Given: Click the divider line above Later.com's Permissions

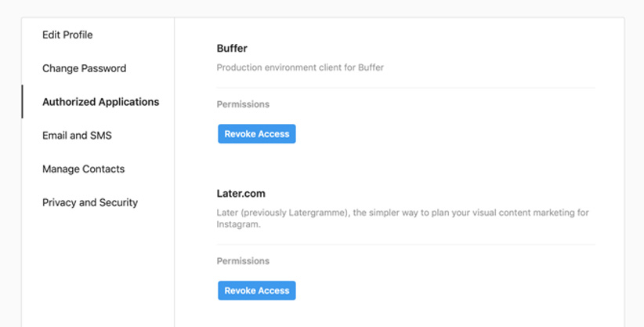Looking at the screenshot, I should click(406, 245).
